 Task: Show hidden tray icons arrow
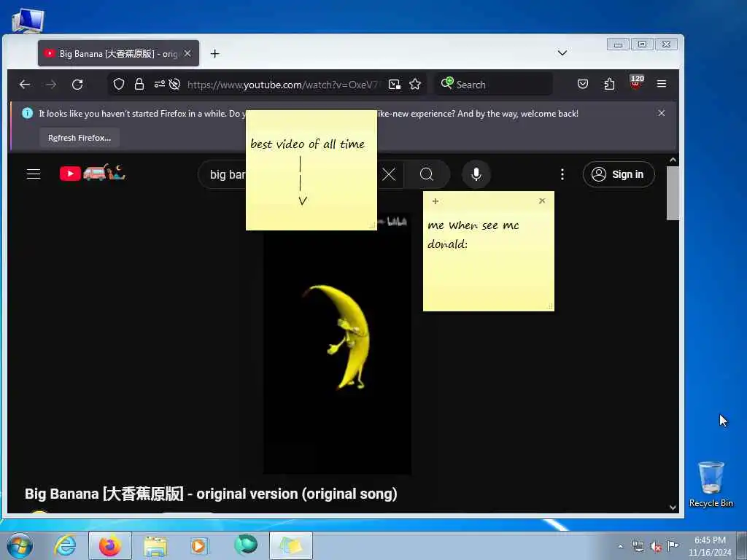coord(620,547)
